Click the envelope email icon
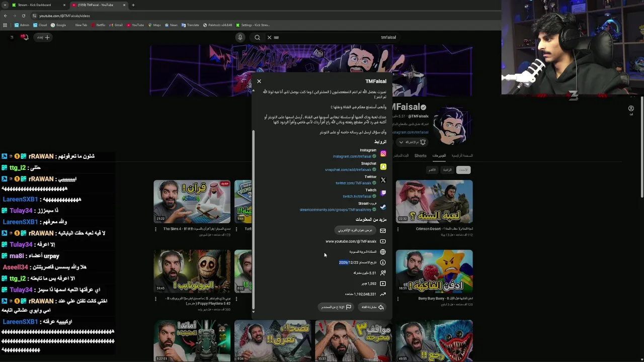Image resolution: width=644 pixels, height=362 pixels. tap(383, 231)
